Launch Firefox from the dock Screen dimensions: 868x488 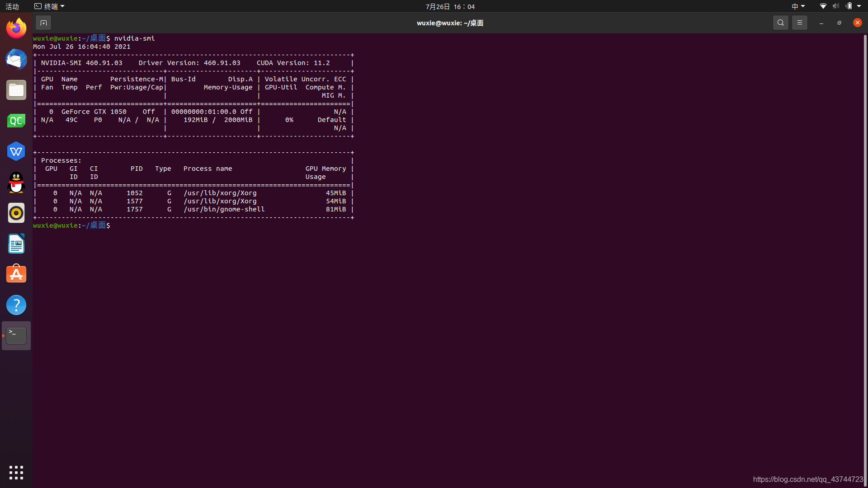16,28
